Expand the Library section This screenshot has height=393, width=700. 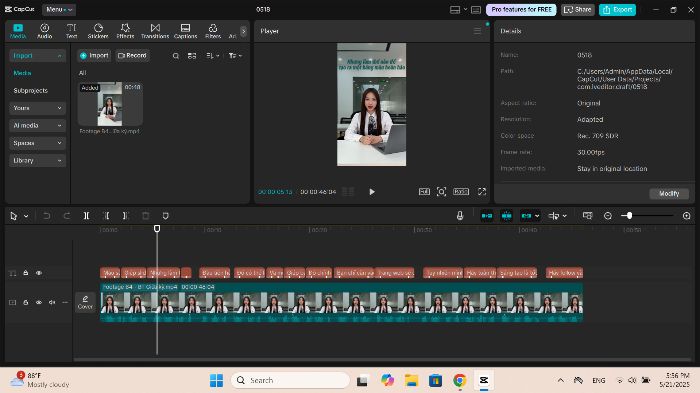[37, 160]
